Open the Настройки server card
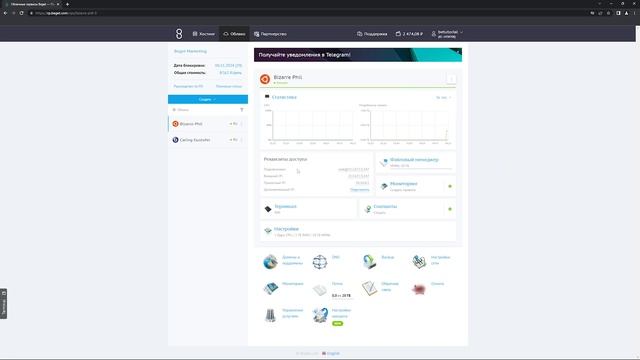The height and width of the screenshot is (360, 640). (x=358, y=231)
